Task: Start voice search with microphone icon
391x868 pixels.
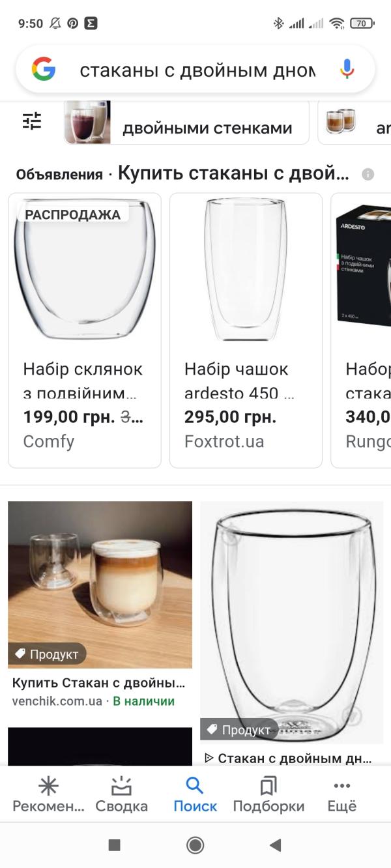Action: (347, 69)
